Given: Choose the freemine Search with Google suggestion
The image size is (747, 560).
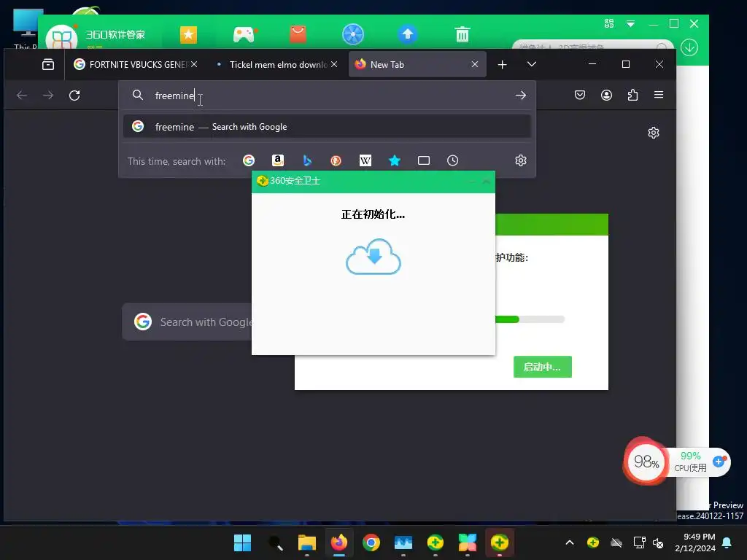Looking at the screenshot, I should click(327, 127).
